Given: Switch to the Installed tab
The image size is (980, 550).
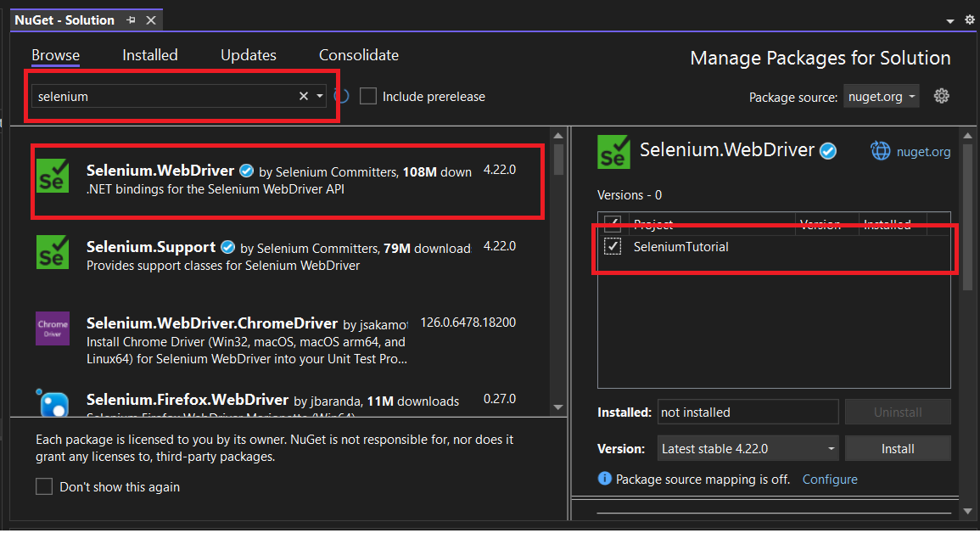Looking at the screenshot, I should (x=149, y=54).
